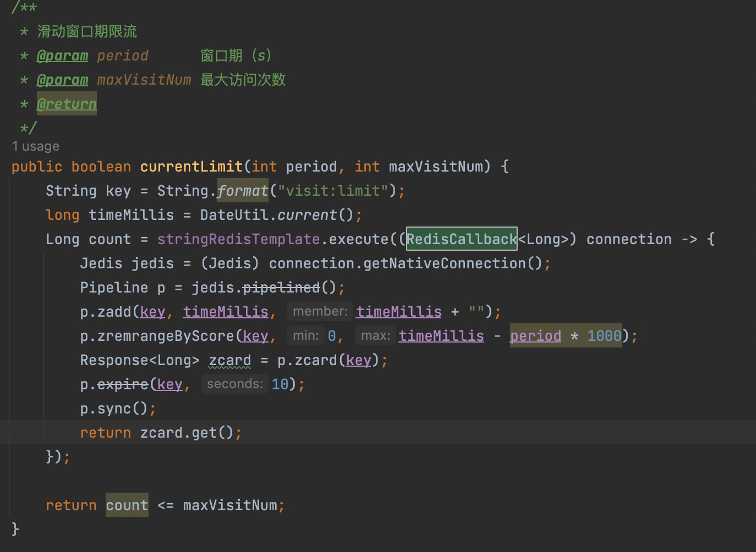The width and height of the screenshot is (756, 552).
Task: Click the deprecated expire method call
Action: click(x=122, y=384)
